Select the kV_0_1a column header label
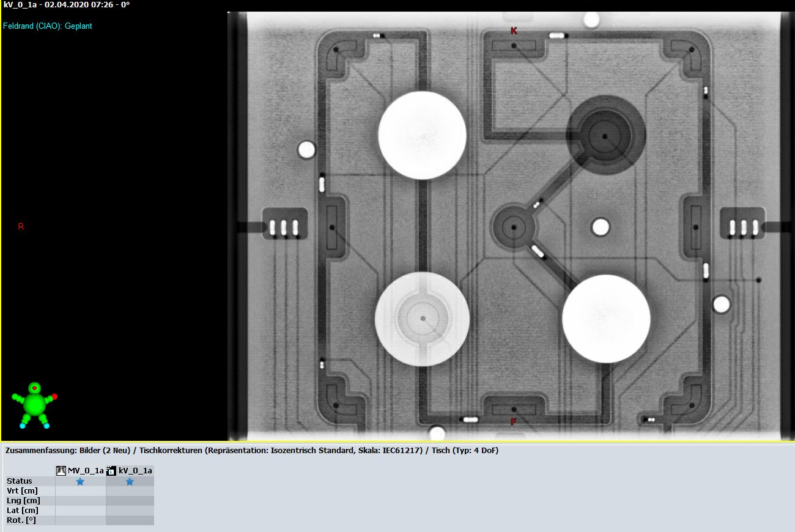The image size is (795, 532). [135, 471]
